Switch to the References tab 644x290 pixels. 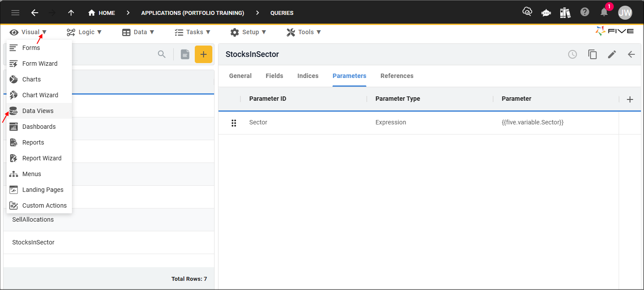(397, 76)
